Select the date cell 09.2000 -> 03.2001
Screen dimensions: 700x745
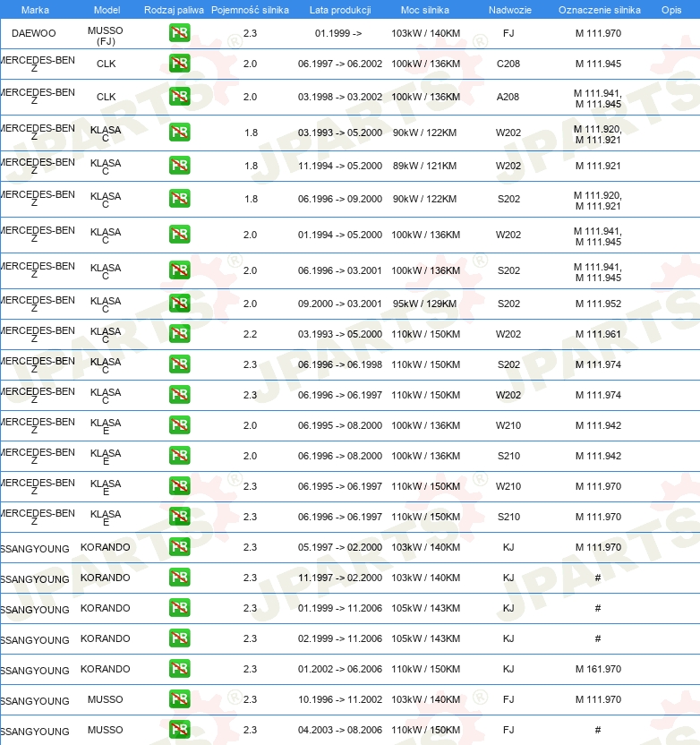(340, 304)
